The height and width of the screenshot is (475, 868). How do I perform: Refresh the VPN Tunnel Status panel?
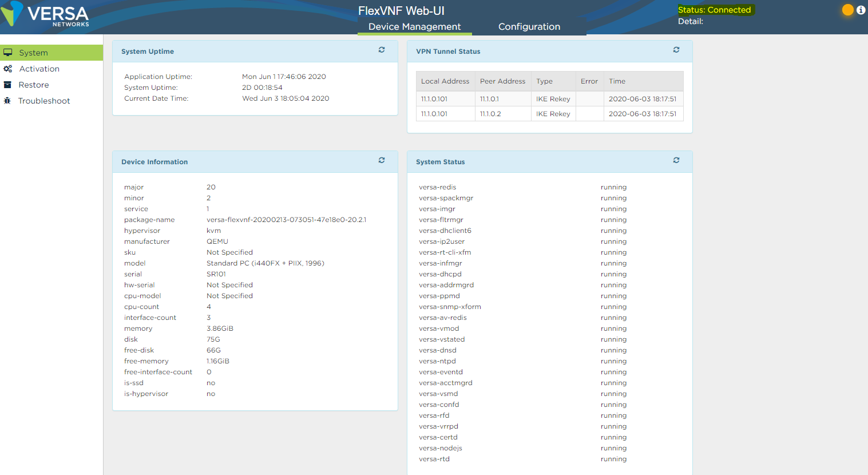(676, 50)
